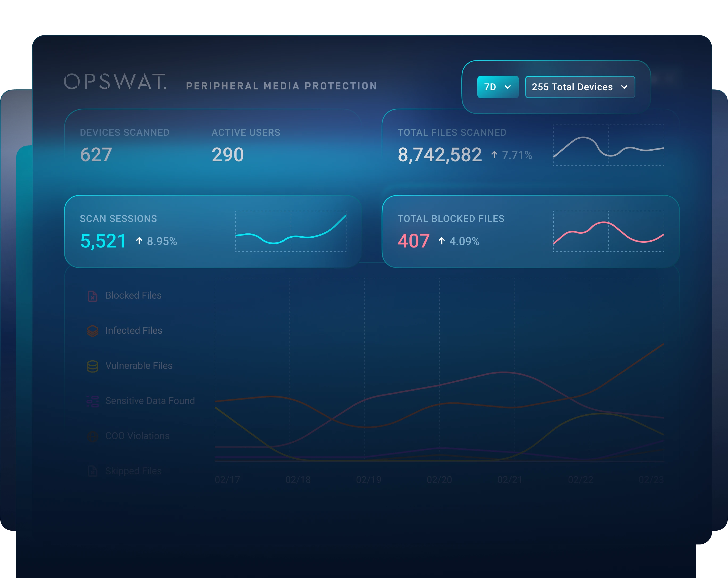The image size is (728, 578).
Task: Click the OPSWAT logo
Action: click(x=115, y=82)
